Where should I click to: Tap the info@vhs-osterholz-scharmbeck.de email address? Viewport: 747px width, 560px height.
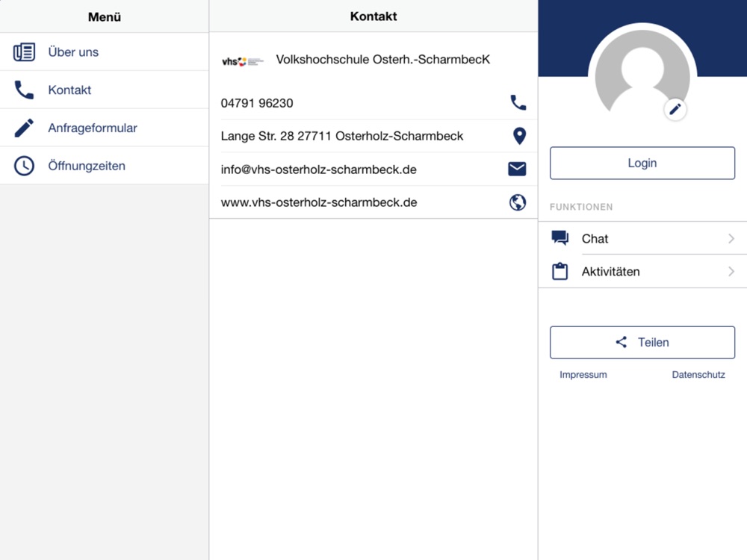[x=319, y=169]
